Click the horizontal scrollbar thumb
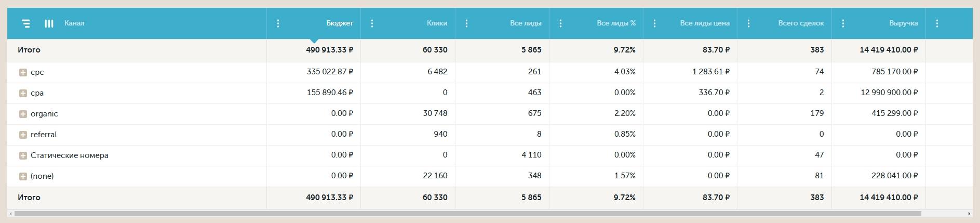Screen dimensions: 980x223 [x=467, y=214]
